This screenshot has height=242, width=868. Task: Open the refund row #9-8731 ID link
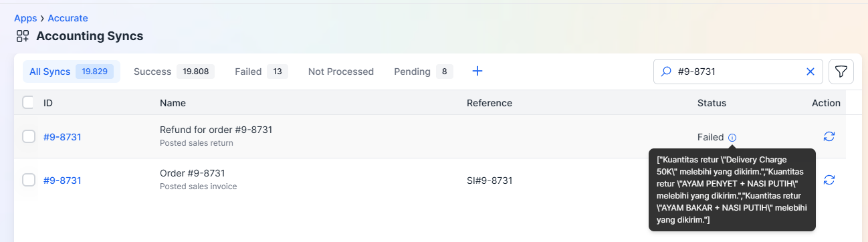(62, 137)
